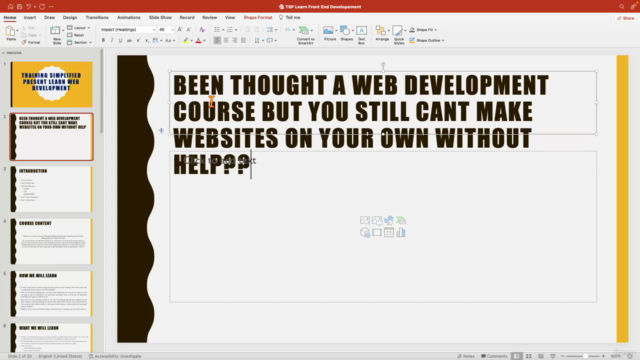Justify the text

click(x=243, y=40)
